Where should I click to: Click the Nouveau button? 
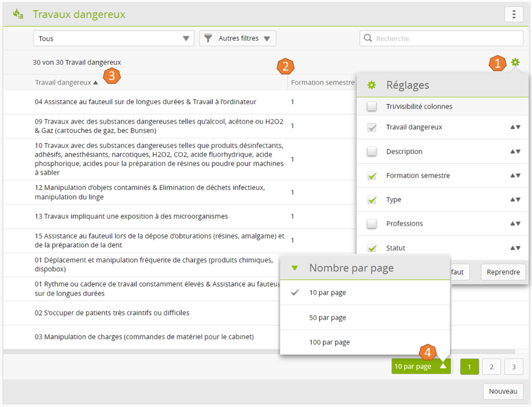[x=503, y=391]
